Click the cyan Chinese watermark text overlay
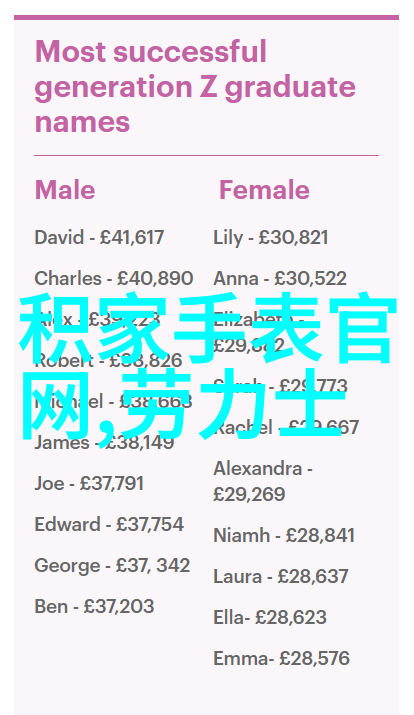Screen dimensions: 414x715 pos(207,369)
